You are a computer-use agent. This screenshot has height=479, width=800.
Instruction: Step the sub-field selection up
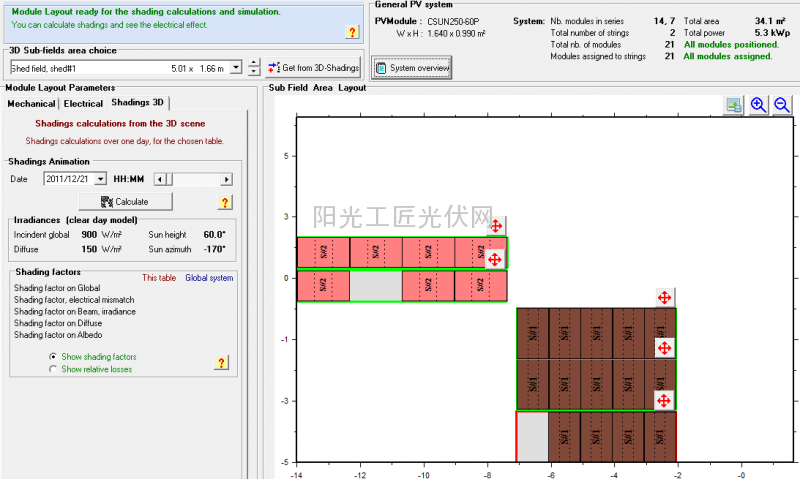pyautogui.click(x=254, y=63)
